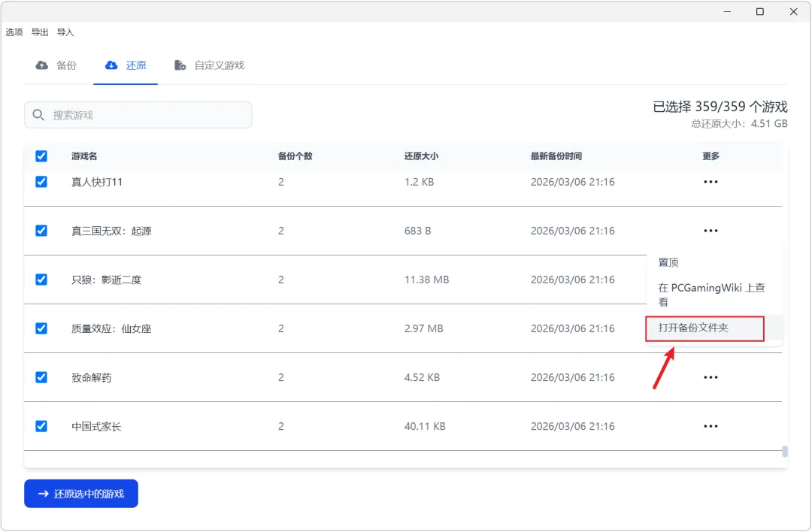The height and width of the screenshot is (532, 812).
Task: Toggle the select-all checkbox in table header
Action: [41, 156]
